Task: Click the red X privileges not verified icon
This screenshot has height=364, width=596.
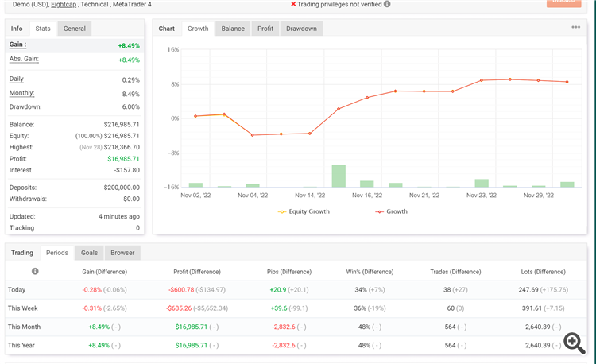Action: [293, 4]
